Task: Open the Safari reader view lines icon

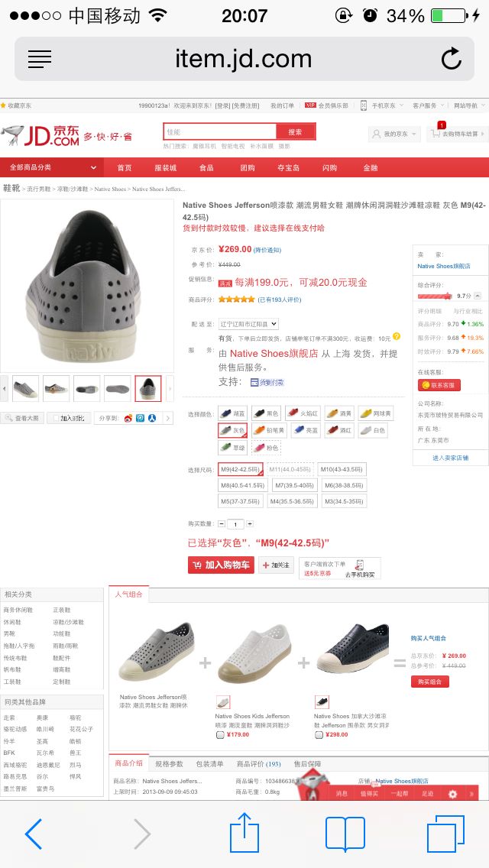Action: [39, 59]
